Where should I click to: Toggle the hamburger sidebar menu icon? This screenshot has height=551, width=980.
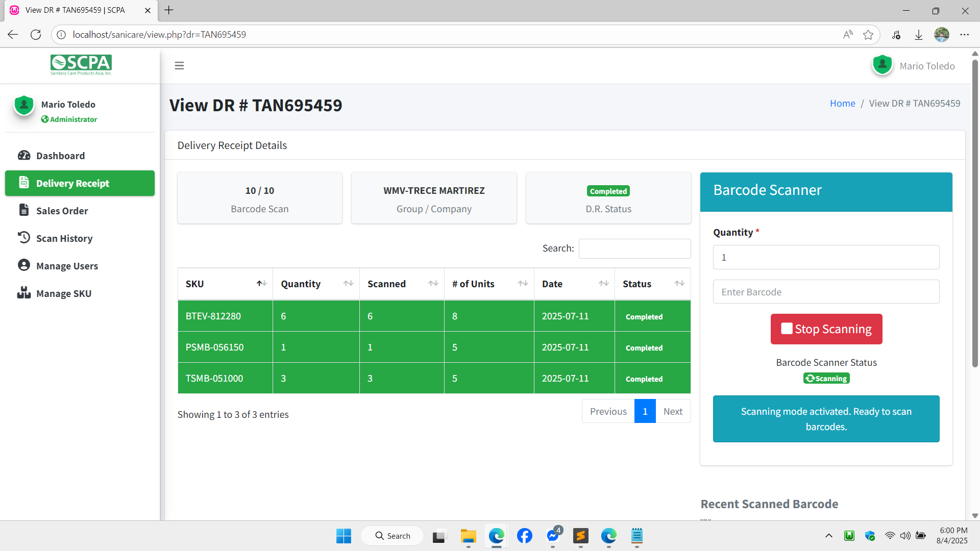click(179, 66)
